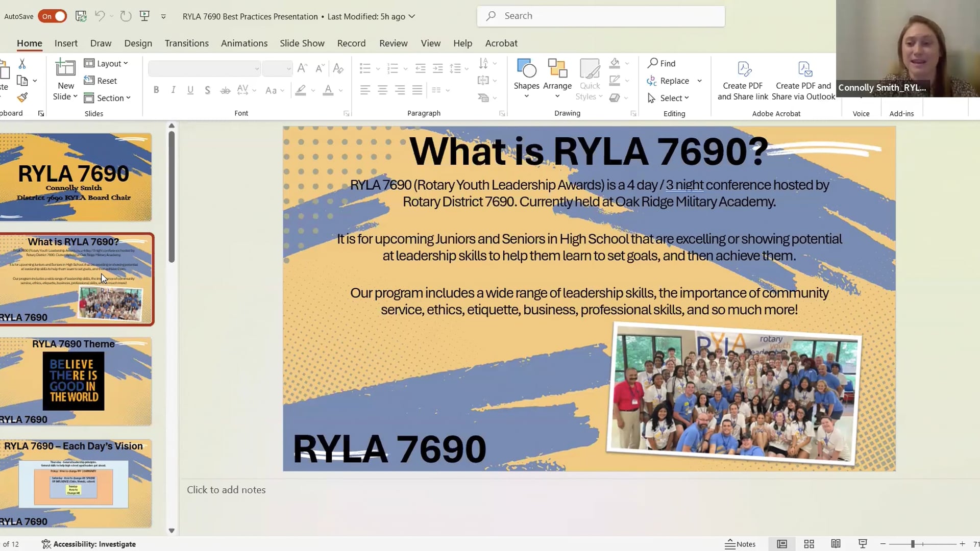The width and height of the screenshot is (980, 551).
Task: Open the Slide Show tab
Action: pyautogui.click(x=302, y=43)
